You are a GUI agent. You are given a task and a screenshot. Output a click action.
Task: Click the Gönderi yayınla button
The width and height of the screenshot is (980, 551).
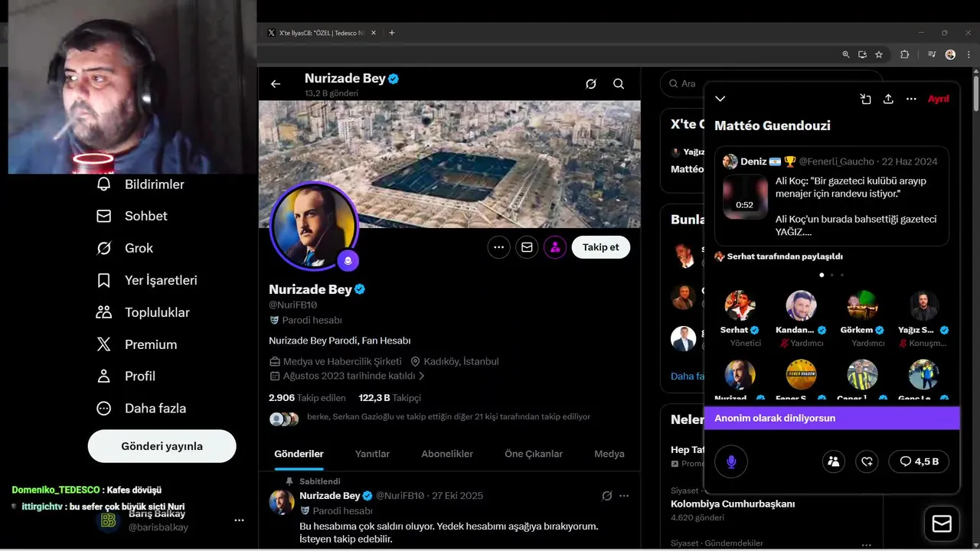[x=162, y=446]
